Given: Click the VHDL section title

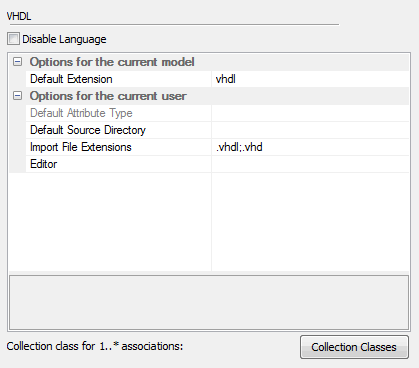Looking at the screenshot, I should pos(19,16).
